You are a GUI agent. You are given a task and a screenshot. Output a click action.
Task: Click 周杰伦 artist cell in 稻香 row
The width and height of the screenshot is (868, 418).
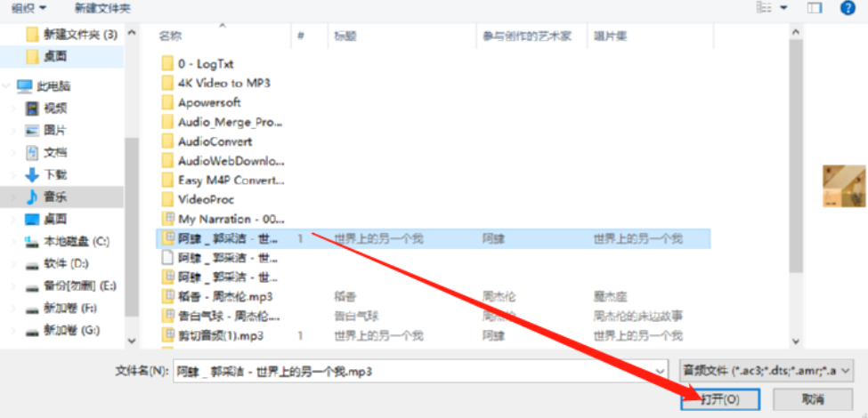point(499,297)
